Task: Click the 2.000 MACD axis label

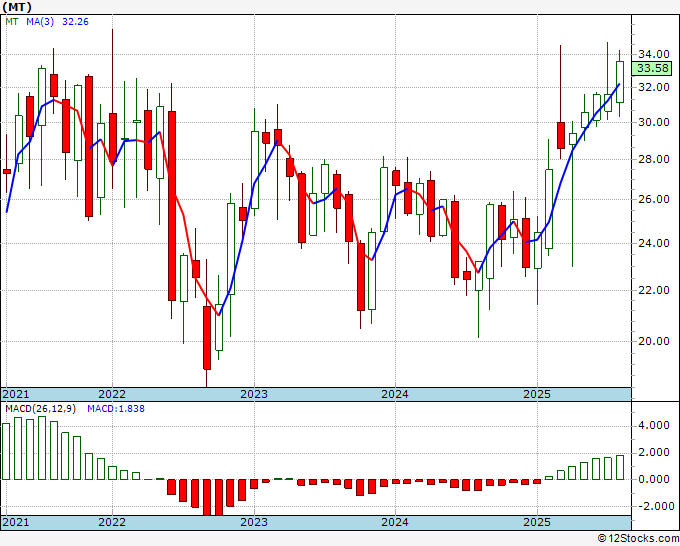Action: coord(653,453)
